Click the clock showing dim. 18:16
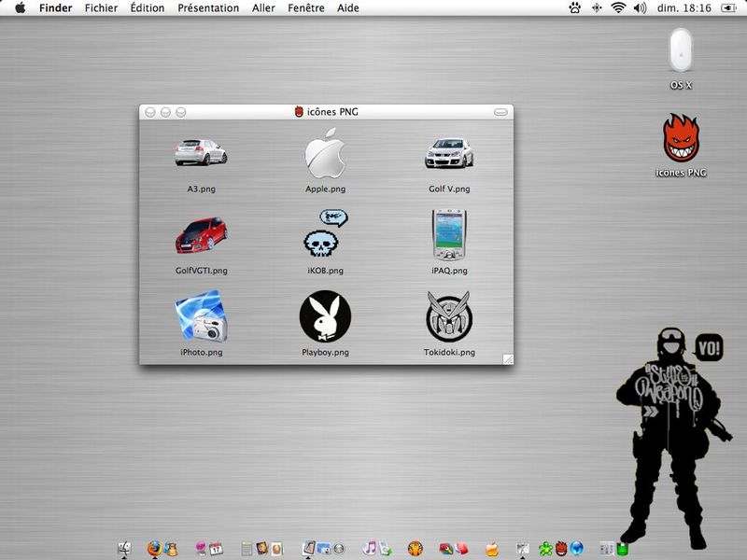Image resolution: width=747 pixels, height=560 pixels. coord(684,8)
